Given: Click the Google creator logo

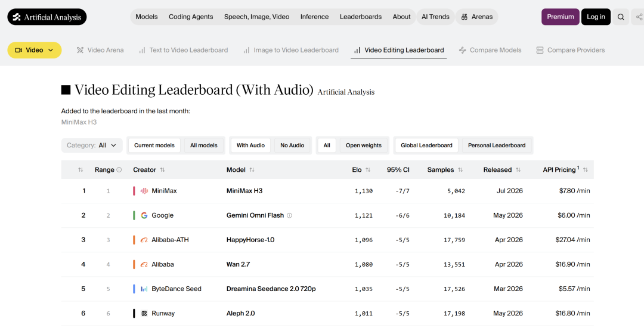Looking at the screenshot, I should 144,215.
